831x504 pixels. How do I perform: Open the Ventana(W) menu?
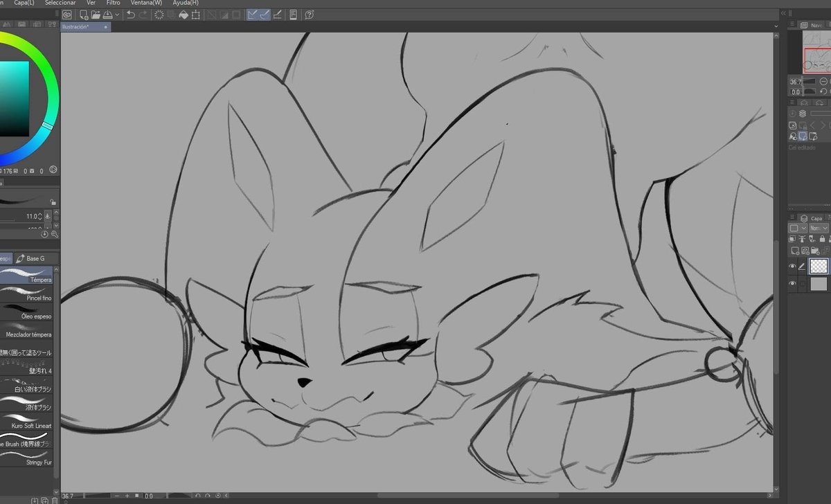point(146,3)
